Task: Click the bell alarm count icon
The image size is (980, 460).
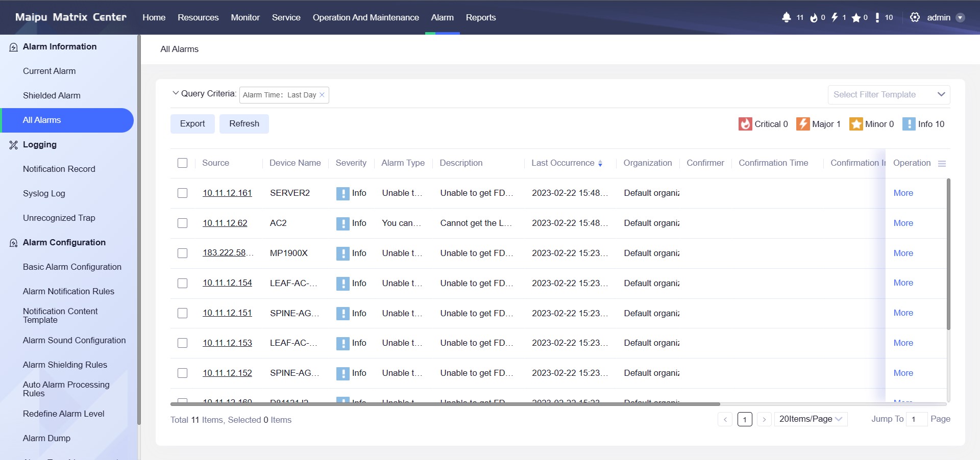Action: pyautogui.click(x=786, y=17)
